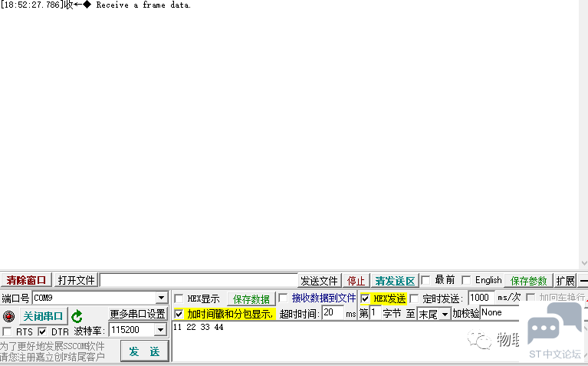Expand the 115200 baud rate dropdown
The height and width of the screenshot is (366, 588).
160,330
